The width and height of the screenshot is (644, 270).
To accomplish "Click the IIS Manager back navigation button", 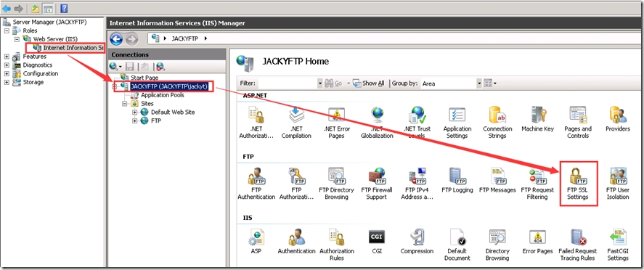I will [116, 39].
